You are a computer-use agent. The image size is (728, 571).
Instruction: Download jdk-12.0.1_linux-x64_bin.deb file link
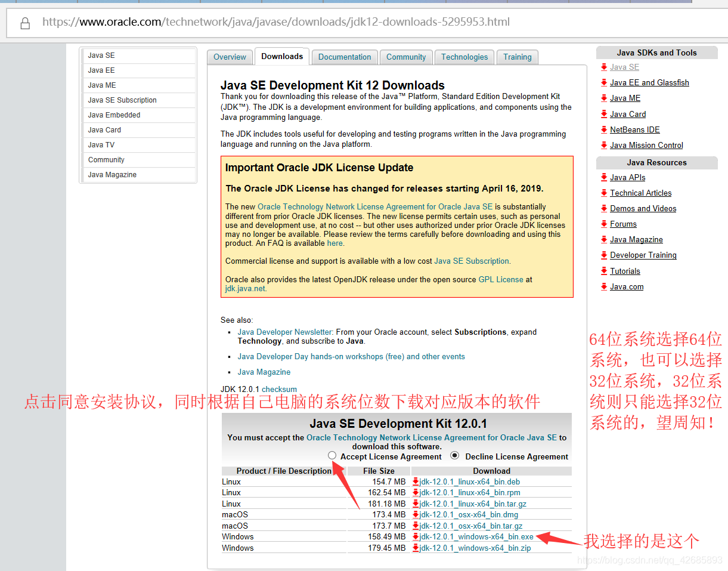pos(470,482)
